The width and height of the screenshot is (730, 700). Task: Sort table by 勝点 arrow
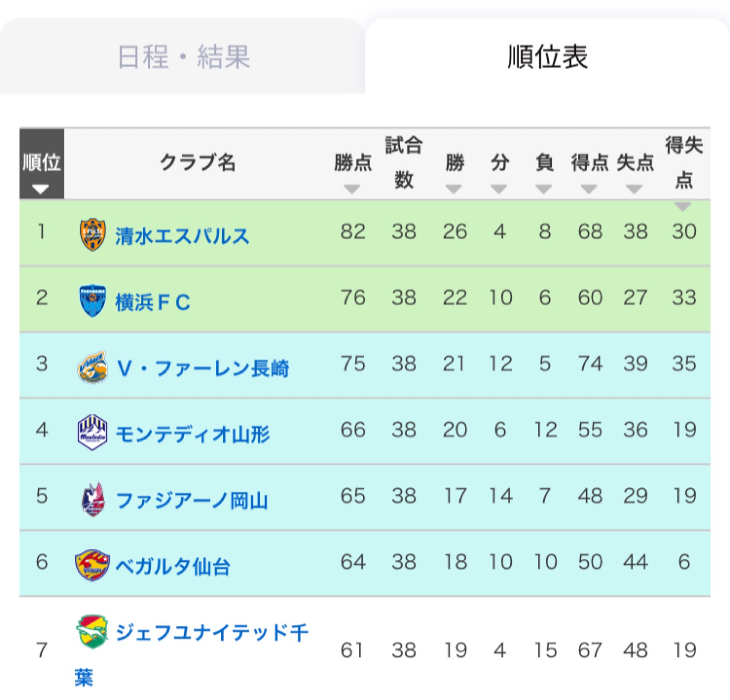(x=352, y=189)
